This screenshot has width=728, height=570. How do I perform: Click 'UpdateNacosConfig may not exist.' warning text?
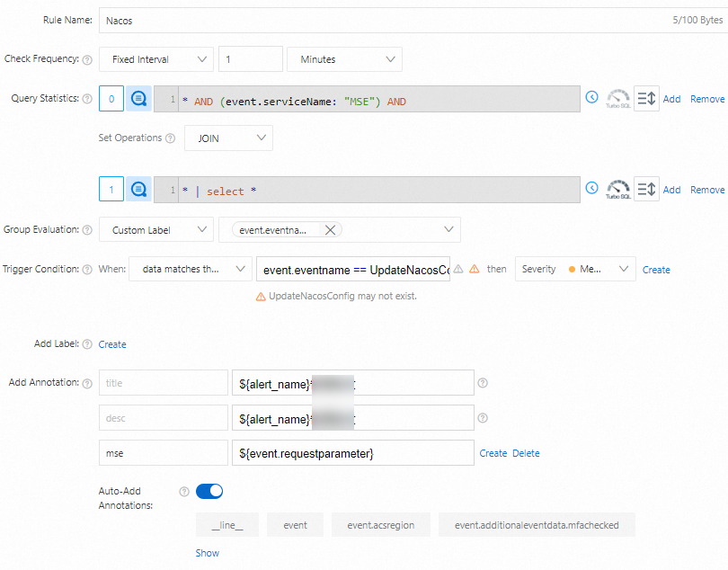tap(342, 296)
